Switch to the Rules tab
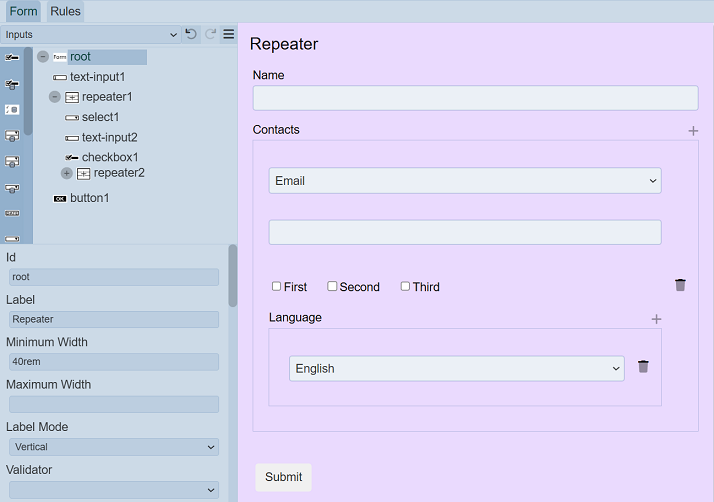This screenshot has width=714, height=502. click(x=65, y=12)
